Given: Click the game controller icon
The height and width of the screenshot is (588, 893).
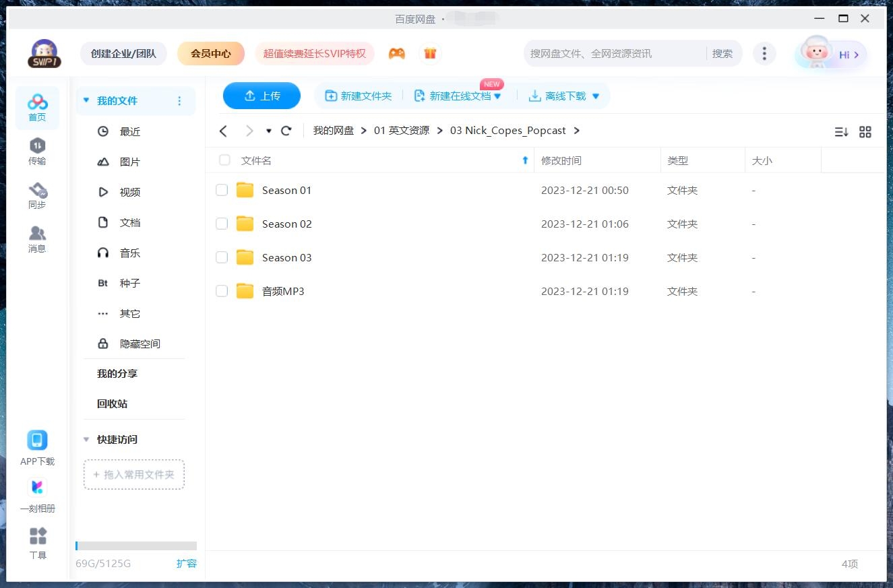Looking at the screenshot, I should click(x=397, y=53).
